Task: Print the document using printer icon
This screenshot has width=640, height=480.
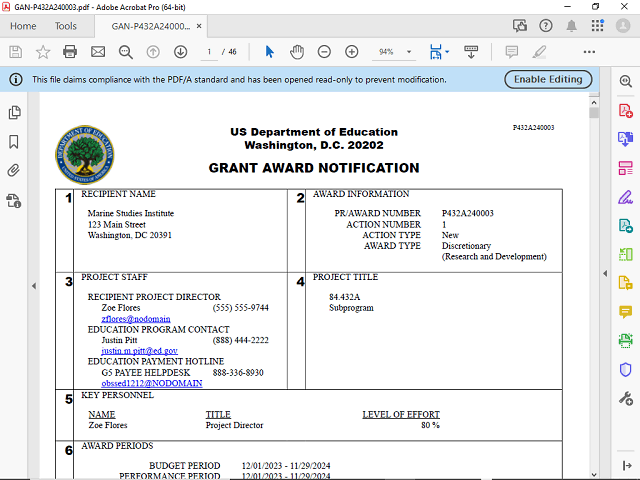Action: (x=70, y=51)
